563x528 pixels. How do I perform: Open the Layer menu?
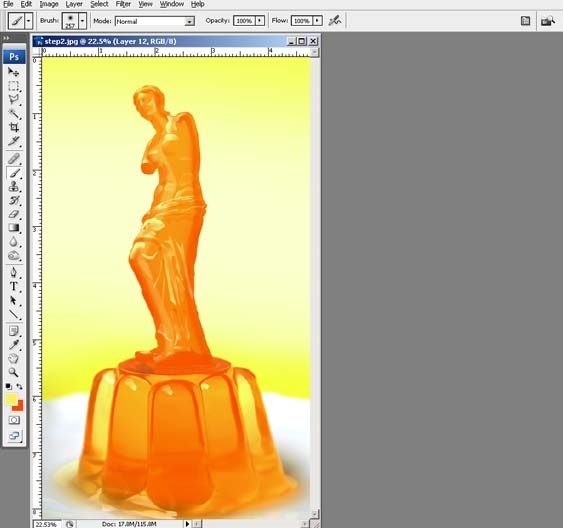(x=74, y=4)
